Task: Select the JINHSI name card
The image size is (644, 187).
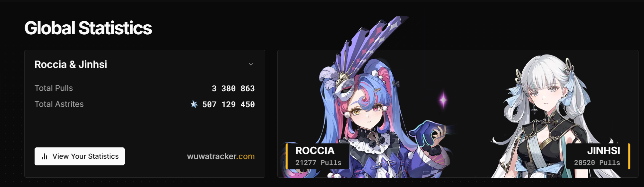Action: (x=598, y=156)
